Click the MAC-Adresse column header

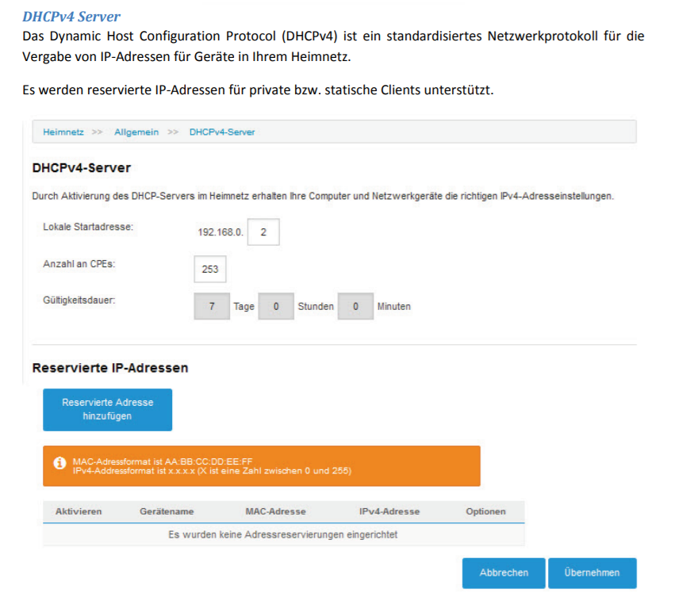pos(276,511)
